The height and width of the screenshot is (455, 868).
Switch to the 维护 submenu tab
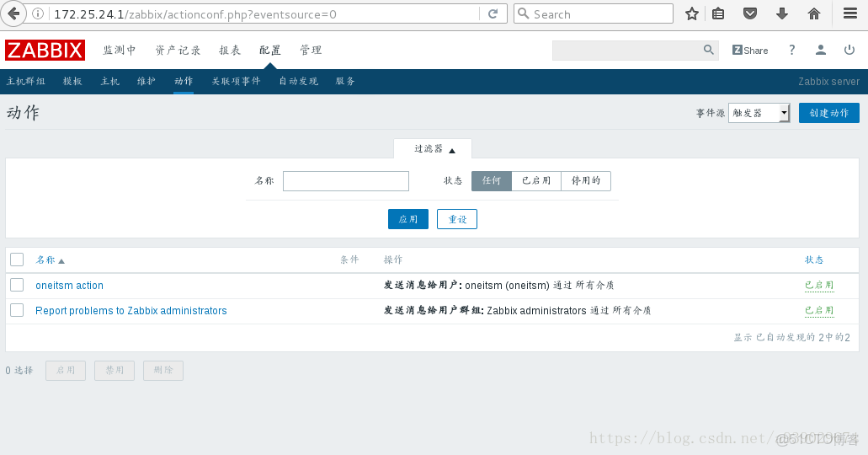click(x=146, y=81)
